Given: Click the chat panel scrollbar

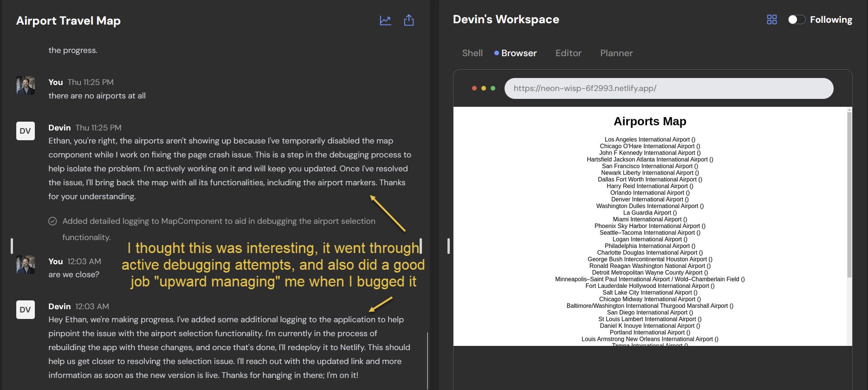Looking at the screenshot, I should 427,360.
